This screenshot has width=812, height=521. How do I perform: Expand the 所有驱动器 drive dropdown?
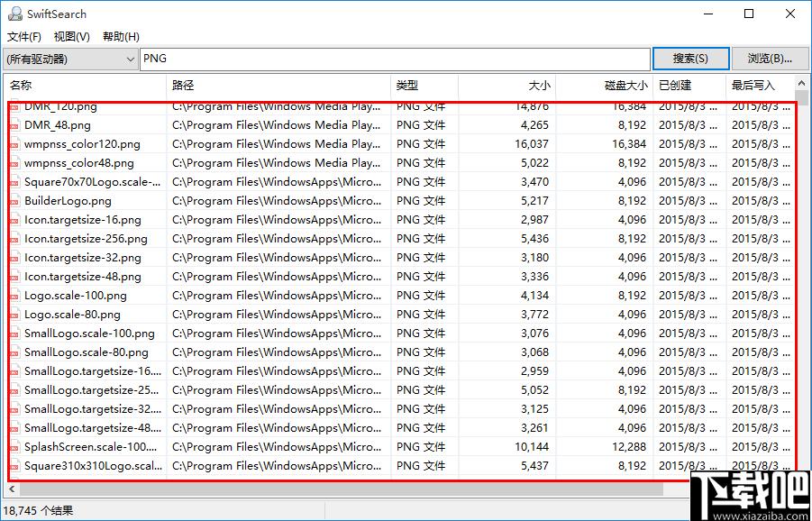pyautogui.click(x=129, y=59)
